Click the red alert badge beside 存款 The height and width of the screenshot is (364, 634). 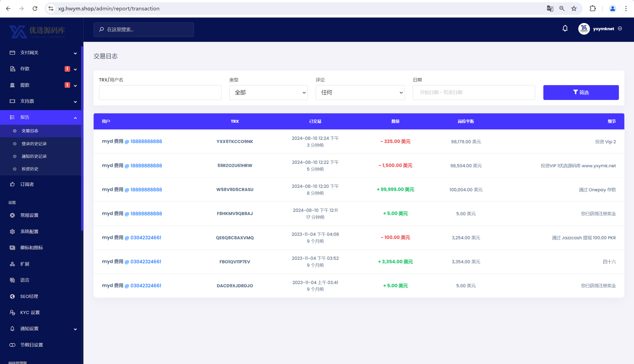67,69
